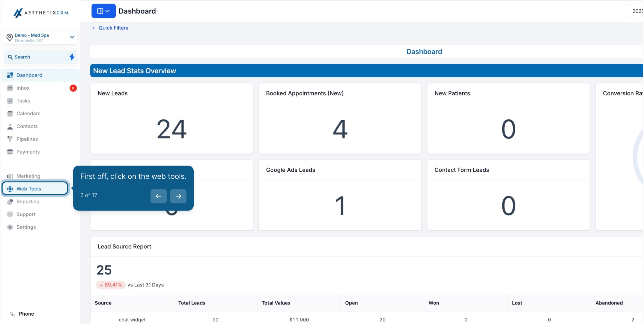
Task: Click the Settings gear icon
Action: point(10,227)
